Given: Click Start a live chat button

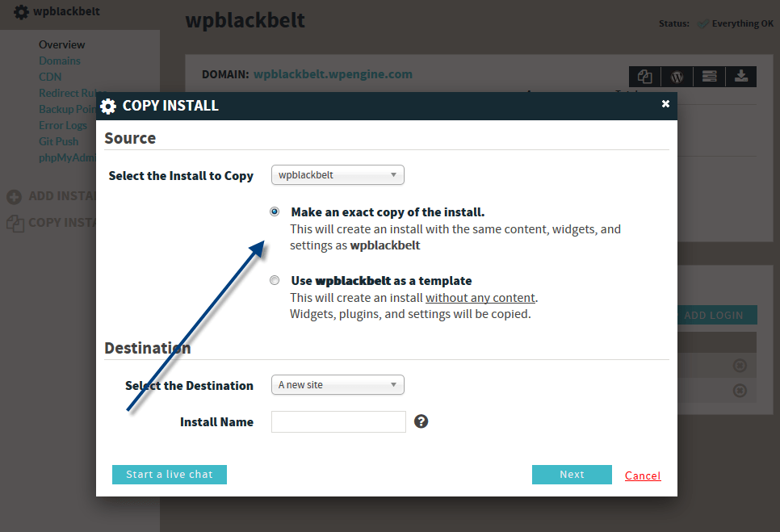Looking at the screenshot, I should click(170, 475).
